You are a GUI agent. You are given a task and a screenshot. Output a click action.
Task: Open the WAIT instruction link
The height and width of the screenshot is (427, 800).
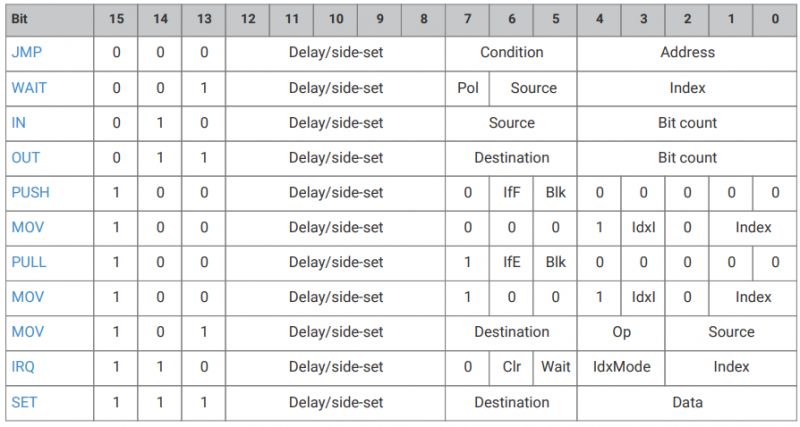click(29, 88)
